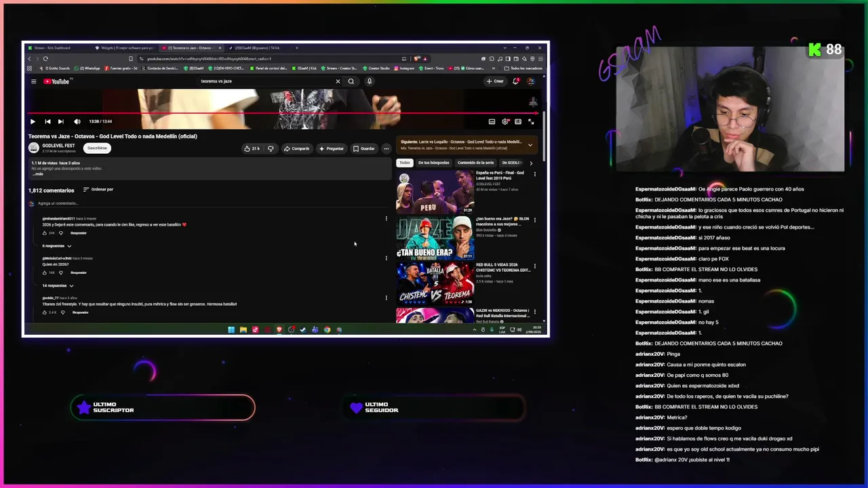
Task: Open File Explorer from the taskbar
Action: pyautogui.click(x=243, y=330)
